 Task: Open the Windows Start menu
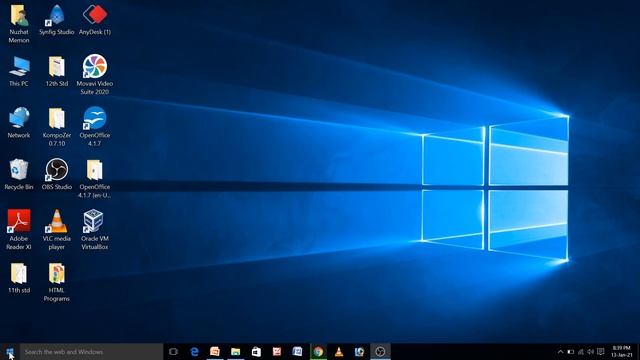tap(10, 352)
